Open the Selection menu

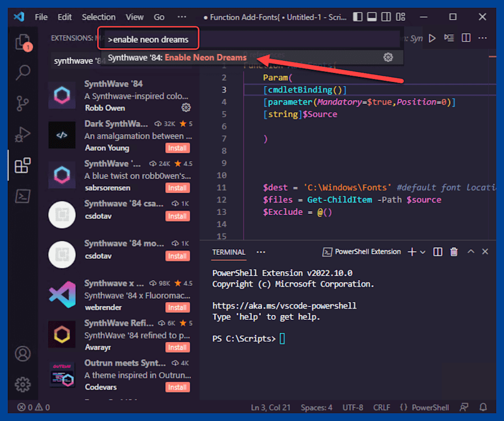point(98,17)
